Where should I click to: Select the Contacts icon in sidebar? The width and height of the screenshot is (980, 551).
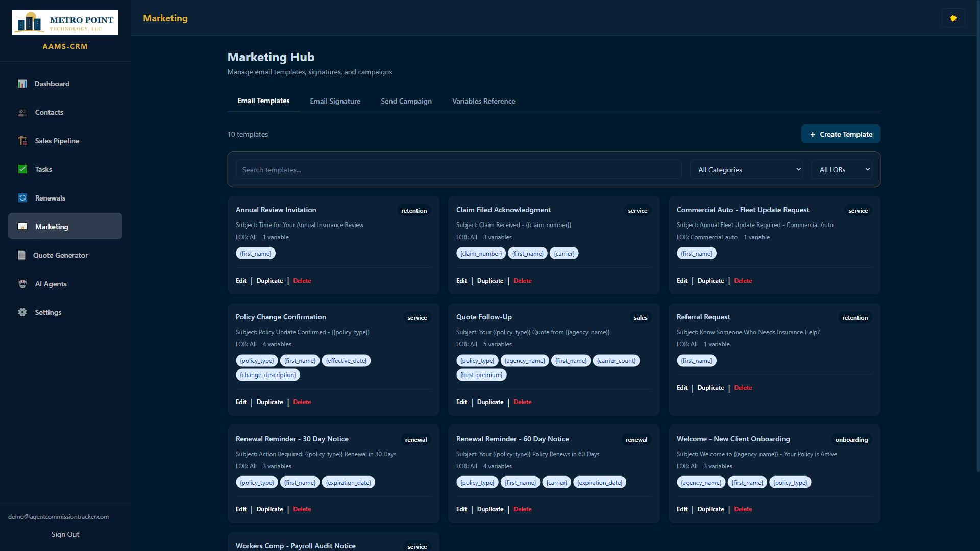22,112
